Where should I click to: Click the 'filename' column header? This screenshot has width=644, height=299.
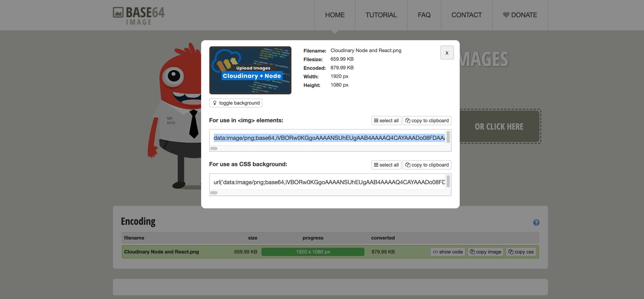(134, 238)
